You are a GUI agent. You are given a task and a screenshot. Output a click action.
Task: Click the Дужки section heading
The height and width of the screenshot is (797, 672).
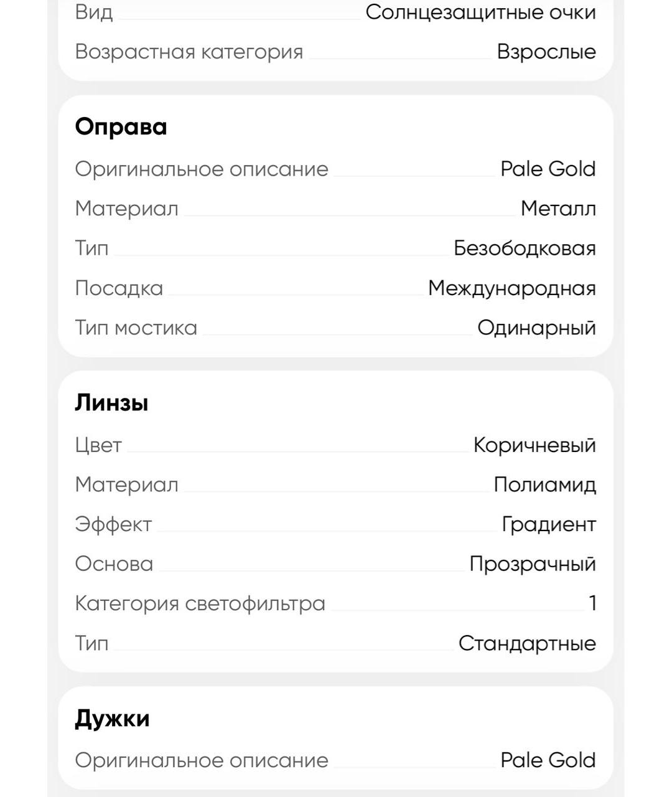coord(112,719)
